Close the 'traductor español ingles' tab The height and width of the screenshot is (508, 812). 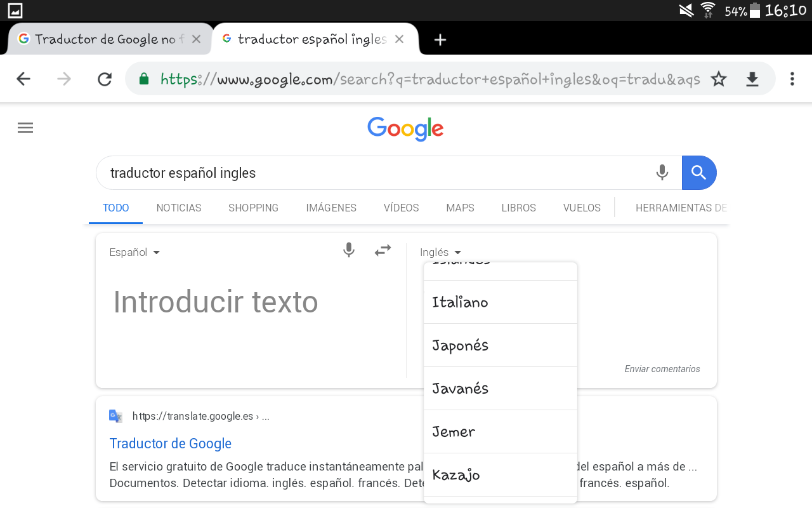399,39
